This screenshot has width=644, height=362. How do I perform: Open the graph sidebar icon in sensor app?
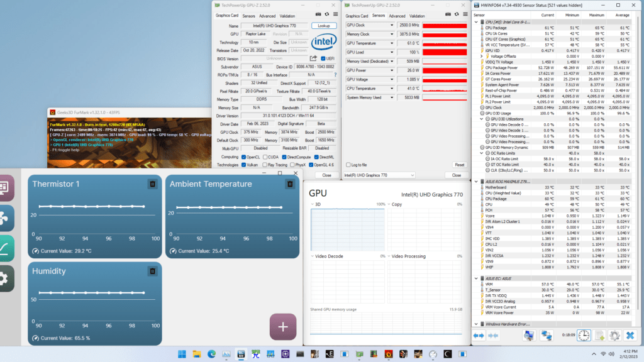5,248
